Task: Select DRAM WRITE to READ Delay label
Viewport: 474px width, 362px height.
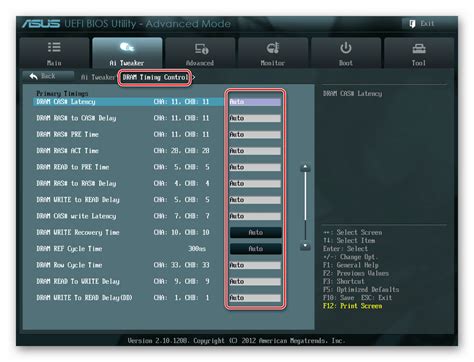Action: pyautogui.click(x=78, y=200)
